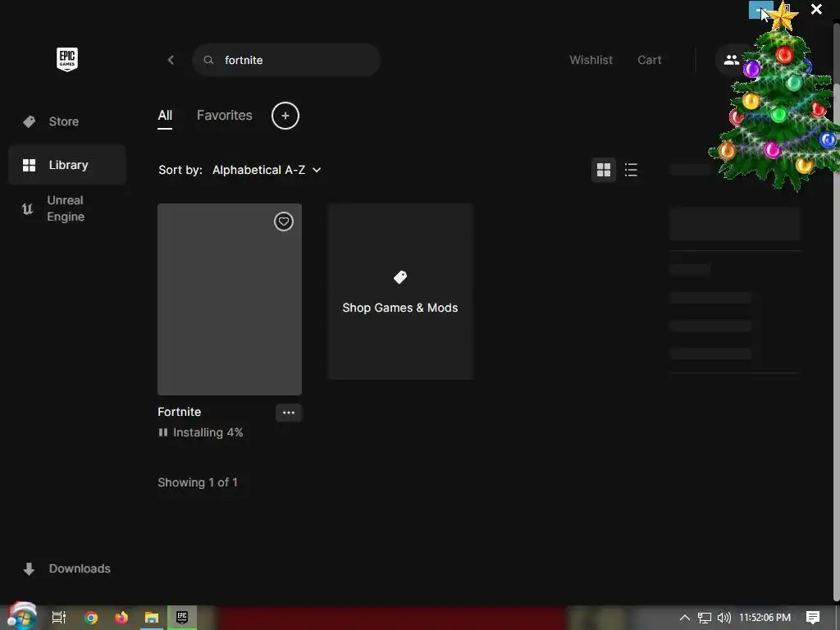
Task: Open the volume tray icon
Action: [x=724, y=618]
